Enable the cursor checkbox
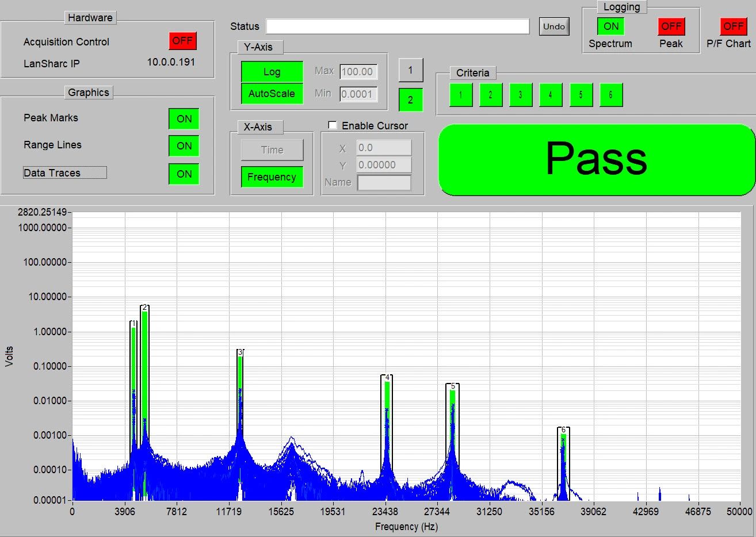Image resolution: width=756 pixels, height=537 pixels. coord(332,125)
